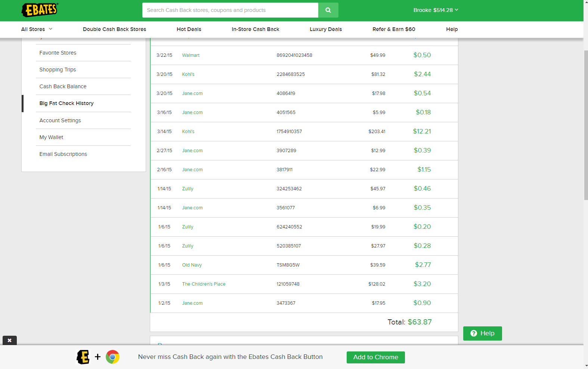This screenshot has height=369, width=588.
Task: Click the $3.20 cash back amount
Action: pos(422,284)
